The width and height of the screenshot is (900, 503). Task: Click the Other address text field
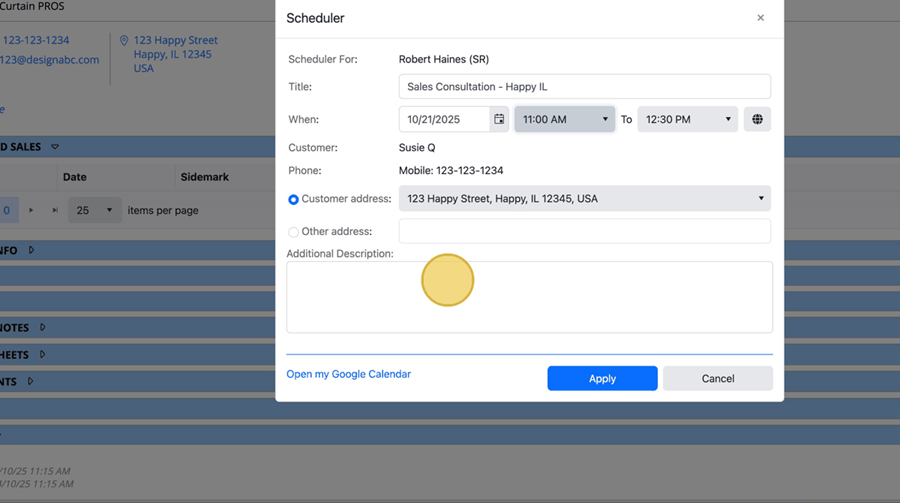click(584, 231)
